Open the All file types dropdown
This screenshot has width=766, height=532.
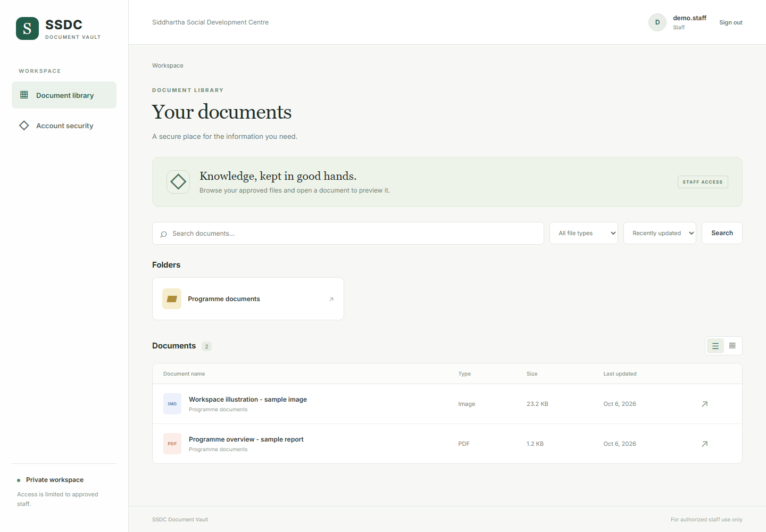[584, 233]
